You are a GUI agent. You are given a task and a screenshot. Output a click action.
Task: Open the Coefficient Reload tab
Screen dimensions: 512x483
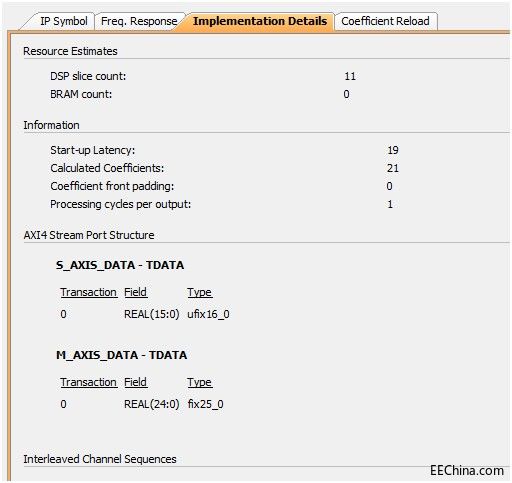[385, 21]
